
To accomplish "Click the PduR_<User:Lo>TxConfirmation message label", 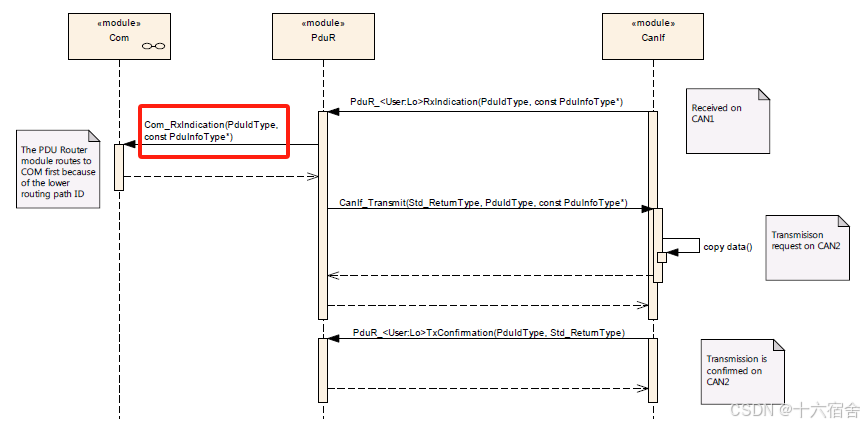I will (489, 333).
